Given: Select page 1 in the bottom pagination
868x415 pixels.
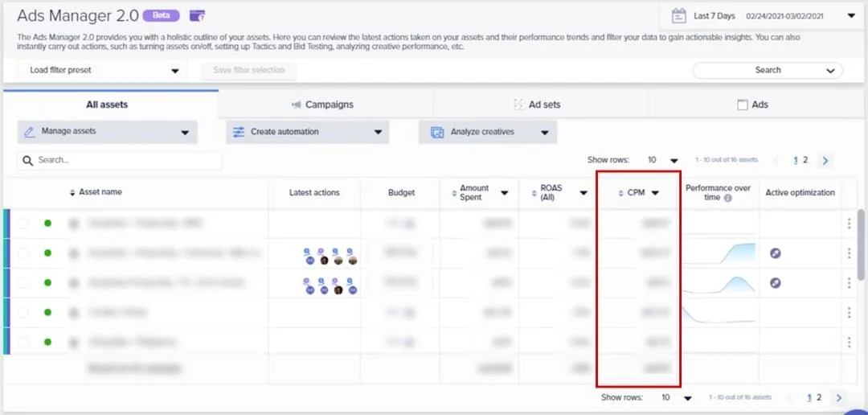Looking at the screenshot, I should pos(809,398).
